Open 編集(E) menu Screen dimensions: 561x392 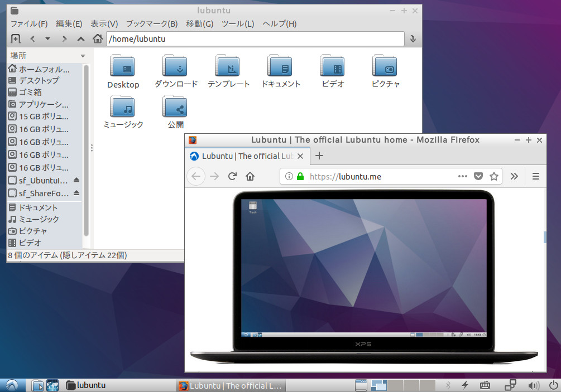click(x=69, y=24)
